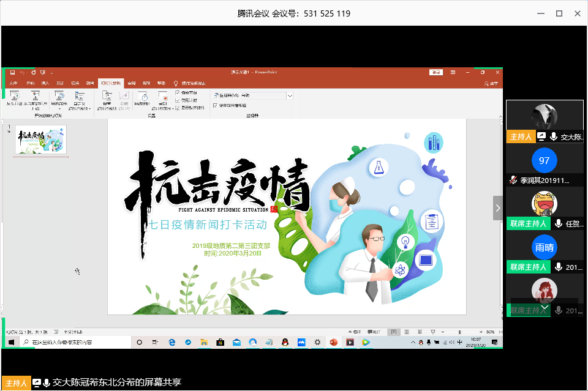Toggle the Use Presenter View checkbox

215,105
